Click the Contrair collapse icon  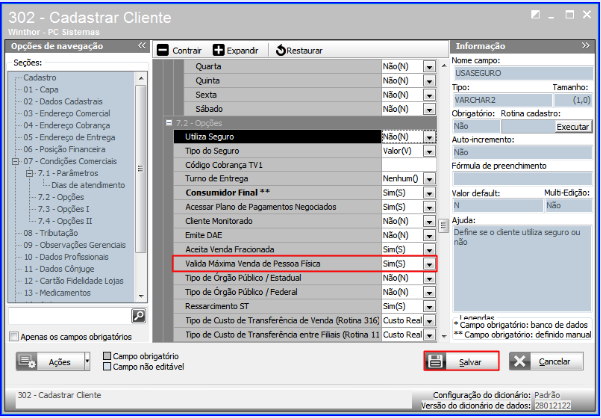163,50
